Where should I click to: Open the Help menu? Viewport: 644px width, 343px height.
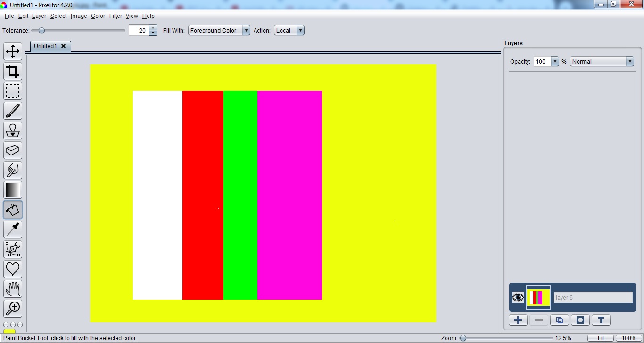tap(149, 16)
